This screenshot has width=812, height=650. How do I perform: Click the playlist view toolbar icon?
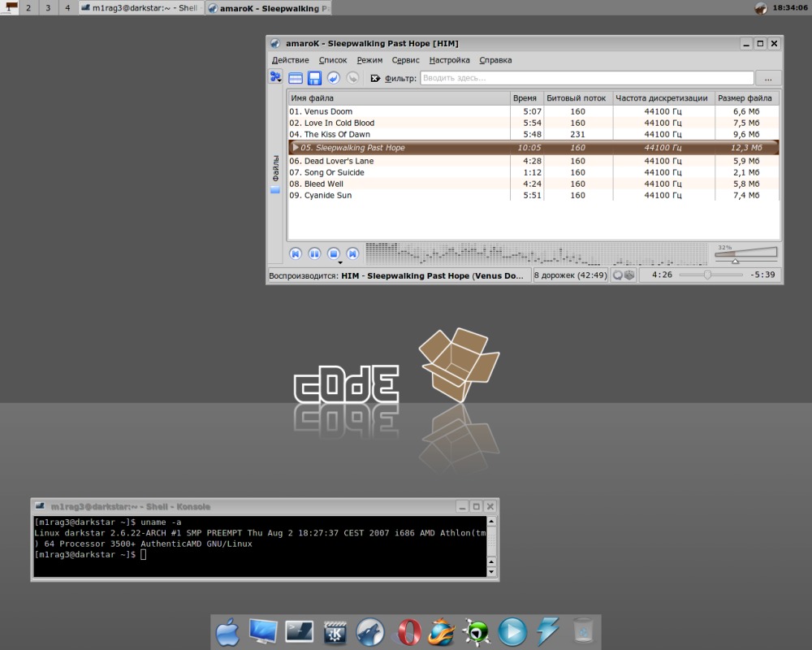(x=296, y=78)
